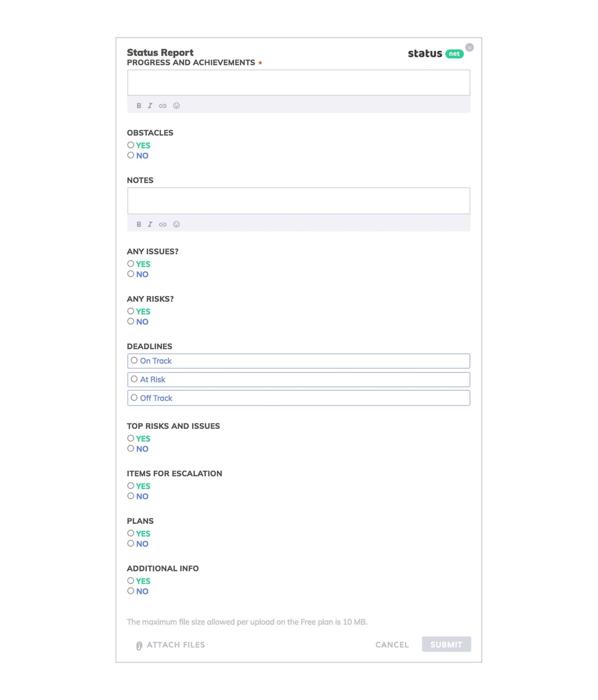Click the Bold icon in Progress field
This screenshot has height=700, width=598.
[139, 105]
